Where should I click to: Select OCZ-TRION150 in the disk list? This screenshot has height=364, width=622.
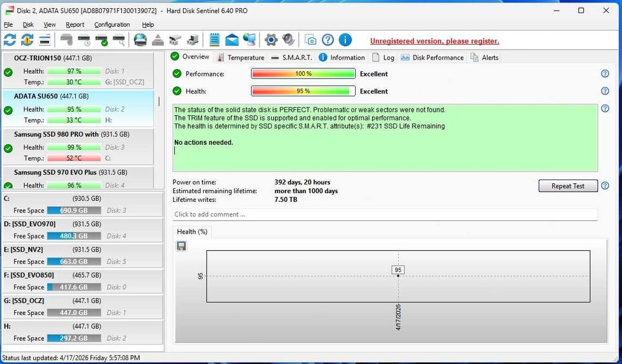point(78,70)
